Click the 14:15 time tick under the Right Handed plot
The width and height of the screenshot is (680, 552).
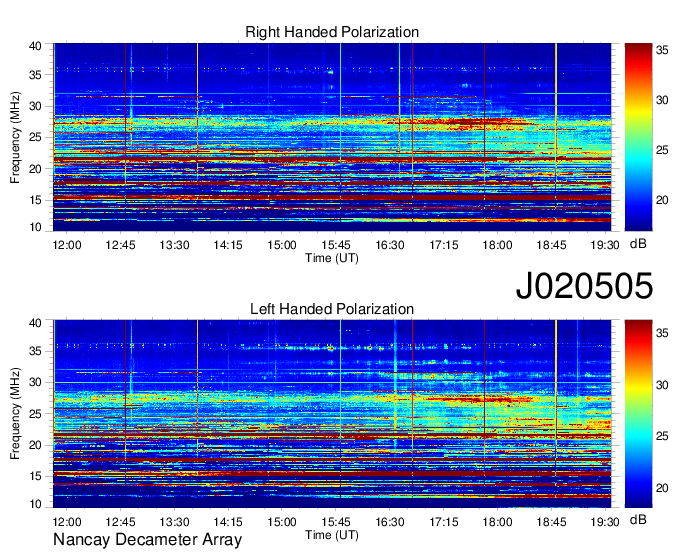pos(228,245)
